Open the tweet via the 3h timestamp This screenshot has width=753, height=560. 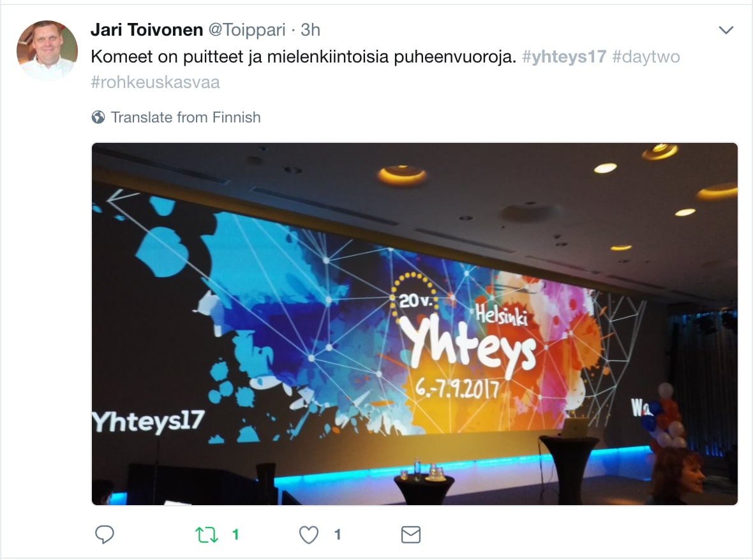pyautogui.click(x=310, y=30)
